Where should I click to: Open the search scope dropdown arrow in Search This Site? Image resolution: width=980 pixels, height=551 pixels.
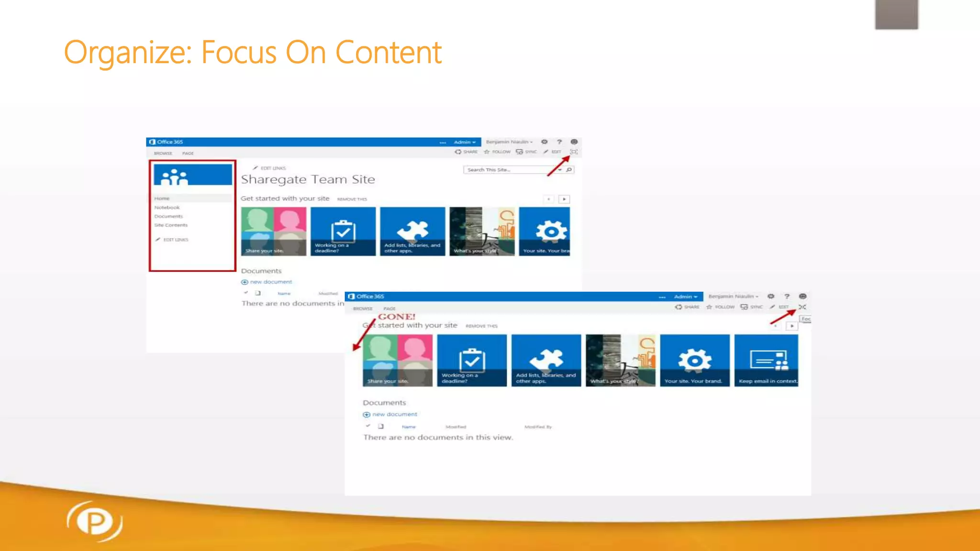pyautogui.click(x=560, y=170)
